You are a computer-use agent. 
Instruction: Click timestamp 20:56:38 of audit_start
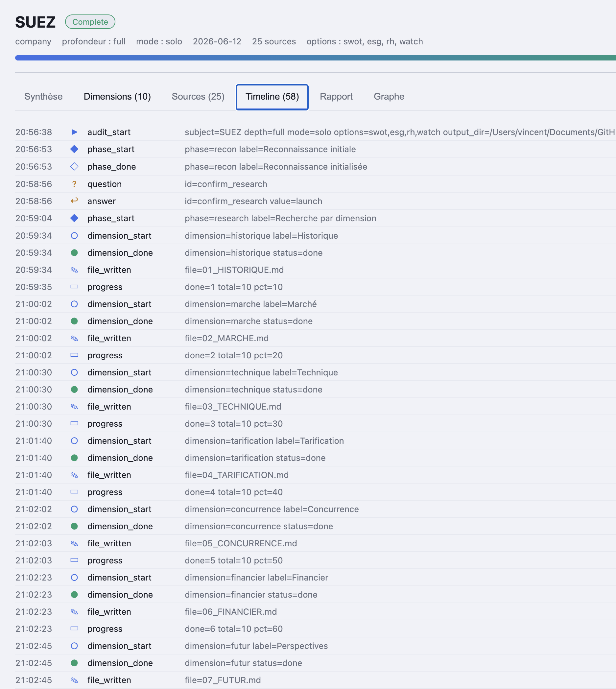pos(34,132)
